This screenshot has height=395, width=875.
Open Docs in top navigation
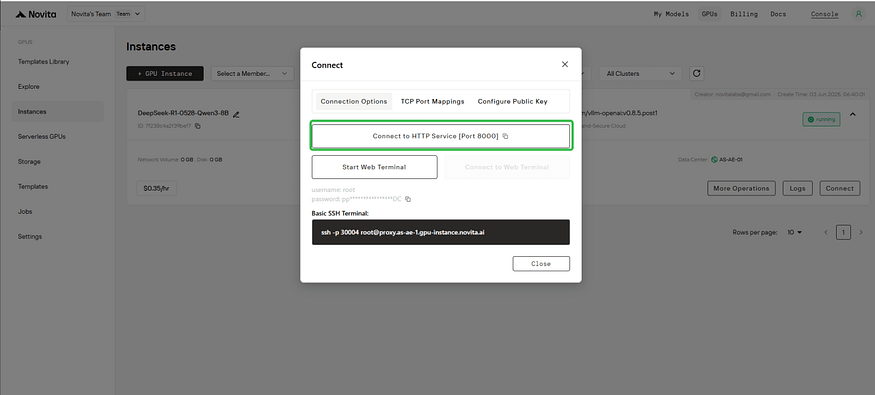tap(778, 14)
